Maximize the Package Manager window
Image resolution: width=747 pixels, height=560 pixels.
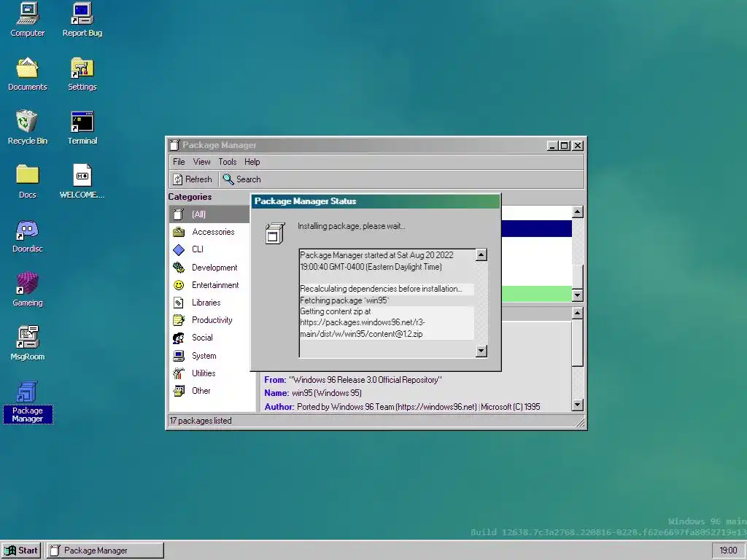[564, 146]
